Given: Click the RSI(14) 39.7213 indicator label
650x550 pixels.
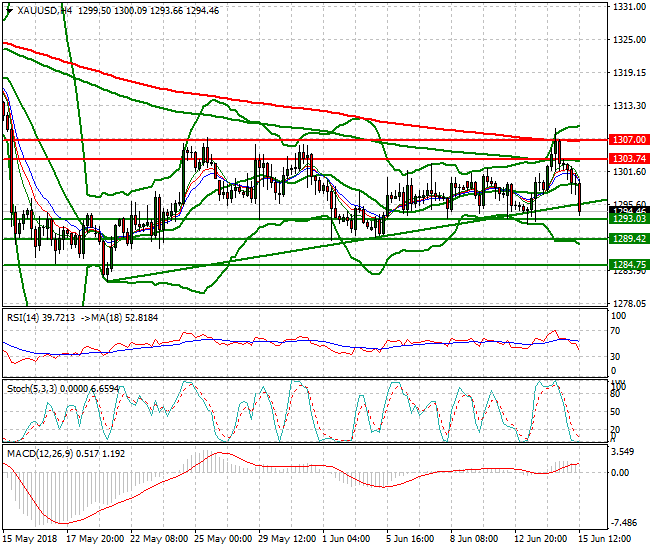Looking at the screenshot, I should (x=41, y=318).
